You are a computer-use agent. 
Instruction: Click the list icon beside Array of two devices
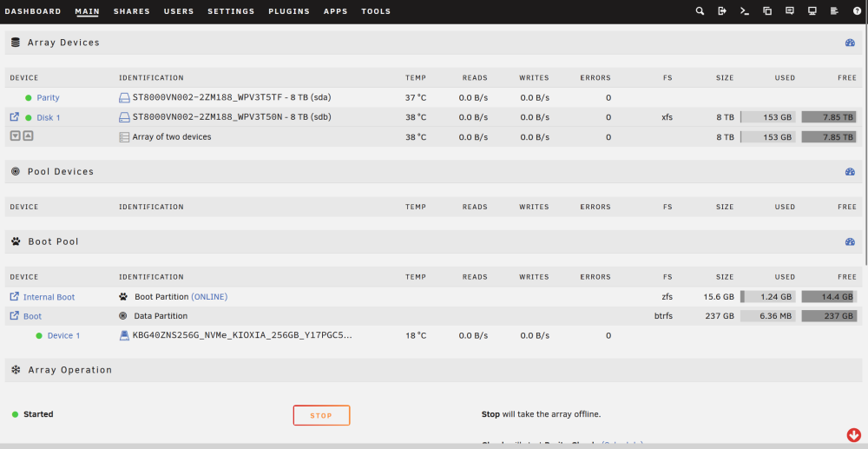(x=124, y=136)
